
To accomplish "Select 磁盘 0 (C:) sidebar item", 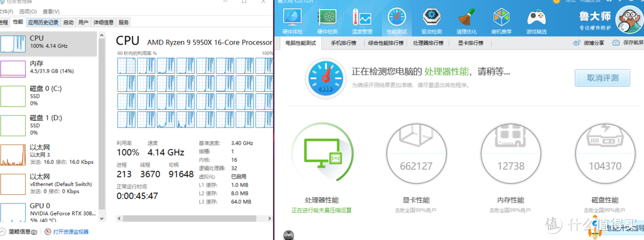I will [x=48, y=96].
